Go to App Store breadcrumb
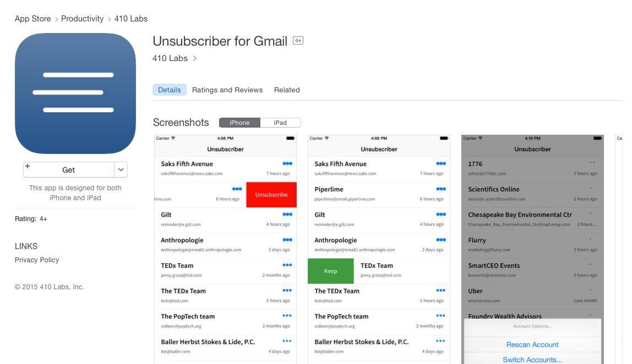Image resolution: width=632 pixels, height=364 pixels. (32, 19)
